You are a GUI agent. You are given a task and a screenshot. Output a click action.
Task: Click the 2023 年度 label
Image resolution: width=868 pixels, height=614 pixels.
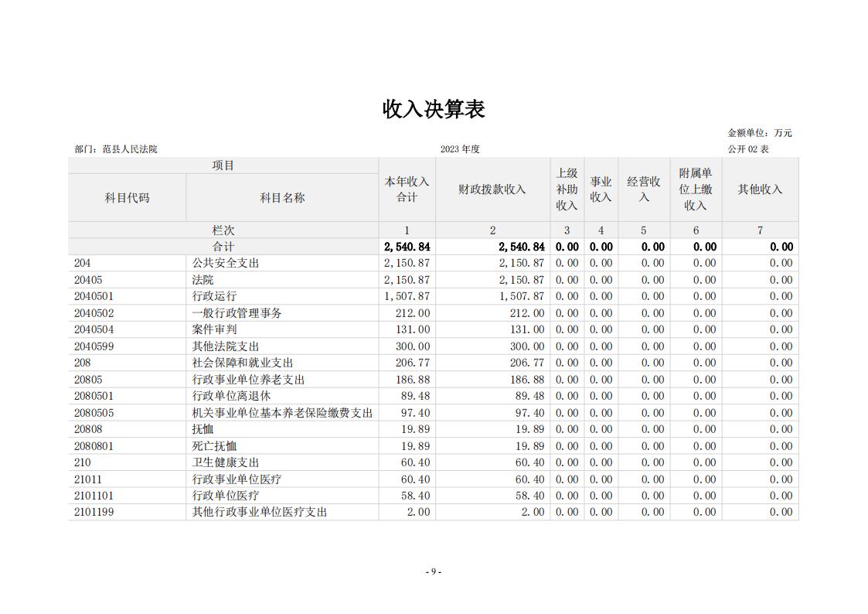460,149
